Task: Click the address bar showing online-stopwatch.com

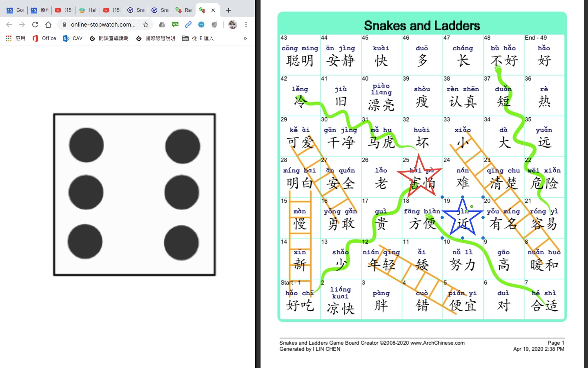Action: (103, 25)
